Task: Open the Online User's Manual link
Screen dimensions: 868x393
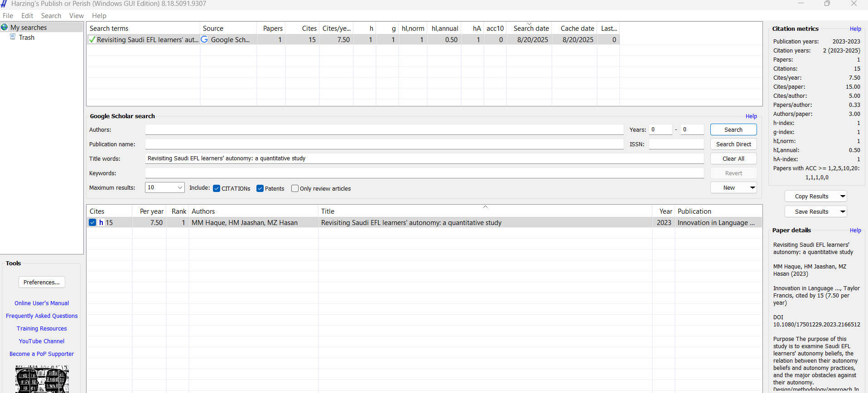Action: tap(42, 303)
